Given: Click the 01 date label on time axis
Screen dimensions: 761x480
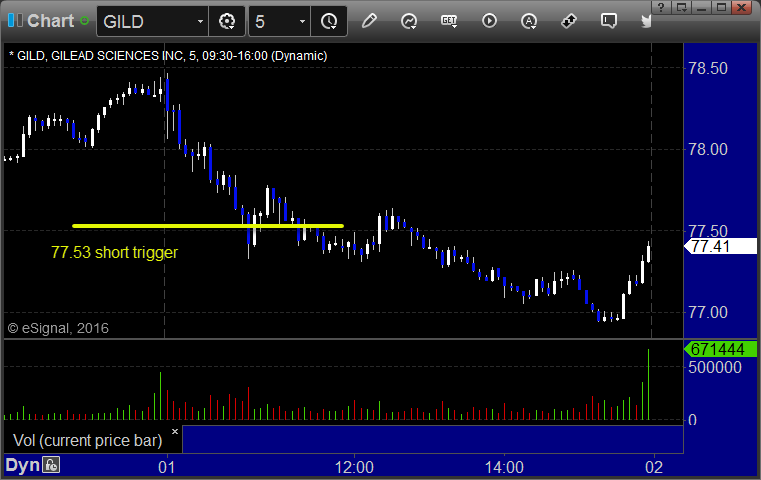Looking at the screenshot, I should 166,467.
